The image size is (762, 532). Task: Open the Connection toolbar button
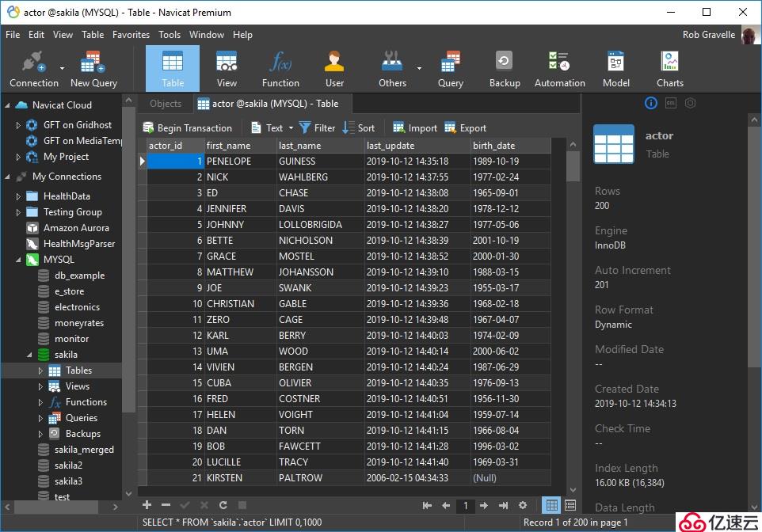point(33,69)
